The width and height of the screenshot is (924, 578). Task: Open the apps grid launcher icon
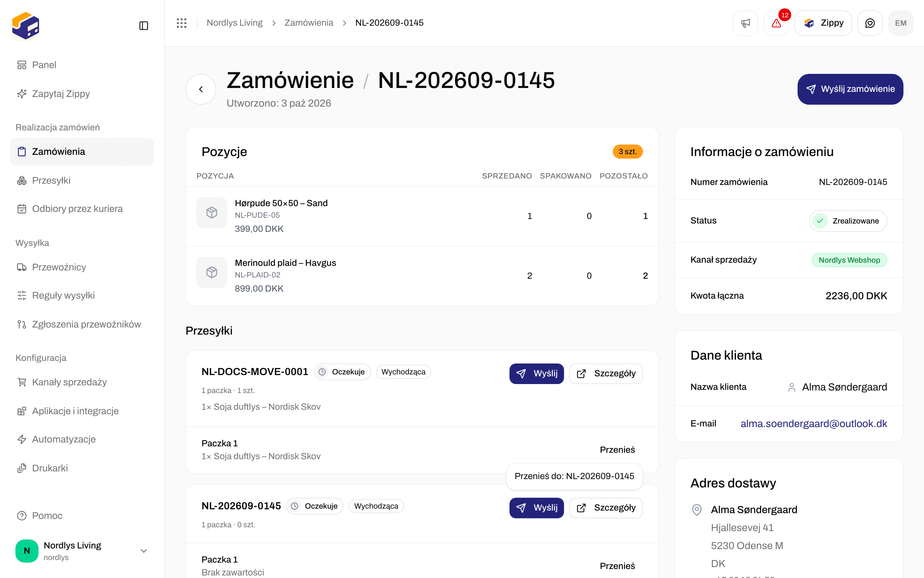coord(181,23)
